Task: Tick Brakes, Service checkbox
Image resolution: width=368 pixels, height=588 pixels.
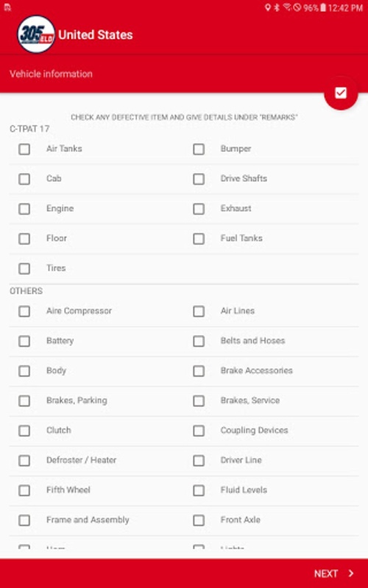Action: click(x=199, y=401)
